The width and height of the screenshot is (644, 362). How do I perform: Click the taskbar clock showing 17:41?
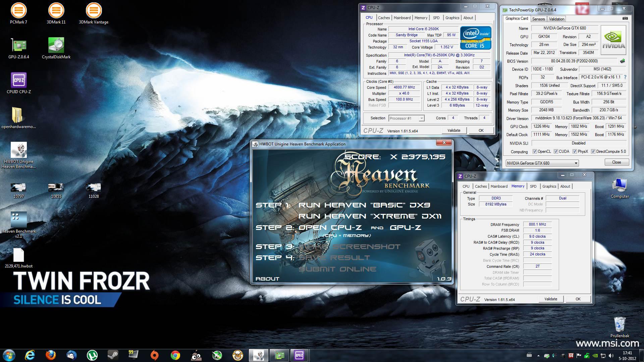(x=627, y=355)
